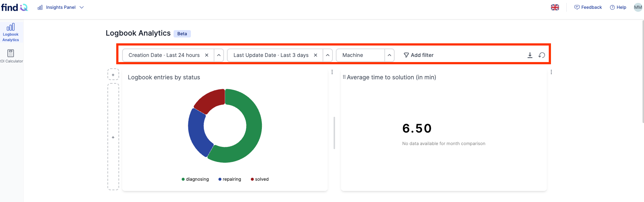Click the findIQ logo

point(14,7)
